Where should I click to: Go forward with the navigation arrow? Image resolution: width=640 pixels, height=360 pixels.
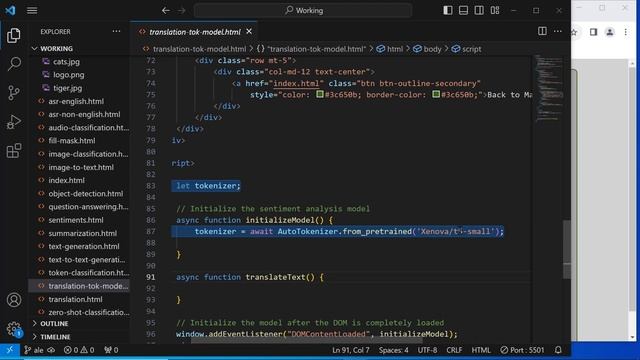point(182,10)
